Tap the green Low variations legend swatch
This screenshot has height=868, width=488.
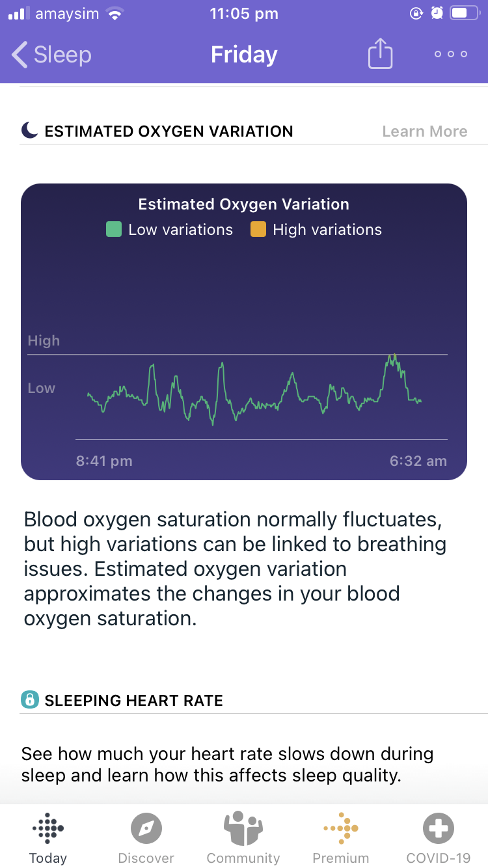tap(114, 230)
